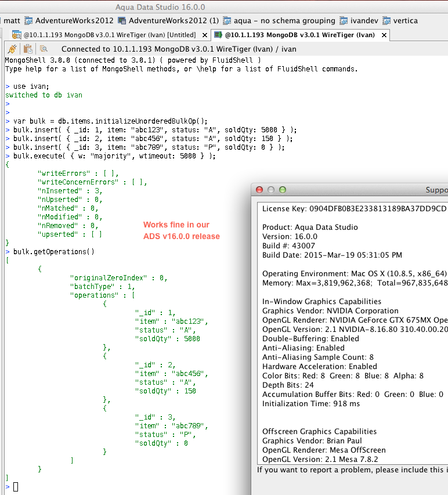Click the bulk.insert line with item abc789
The image size is (448, 495).
[x=149, y=147]
